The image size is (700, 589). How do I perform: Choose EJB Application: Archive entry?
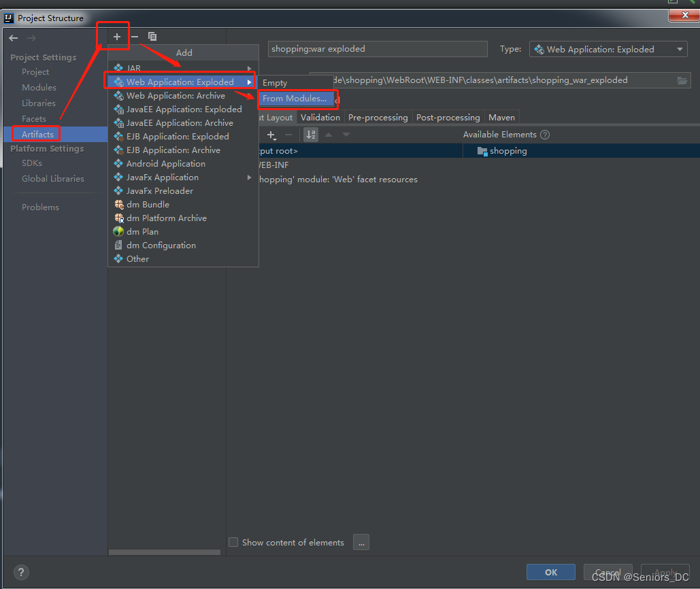click(x=183, y=150)
